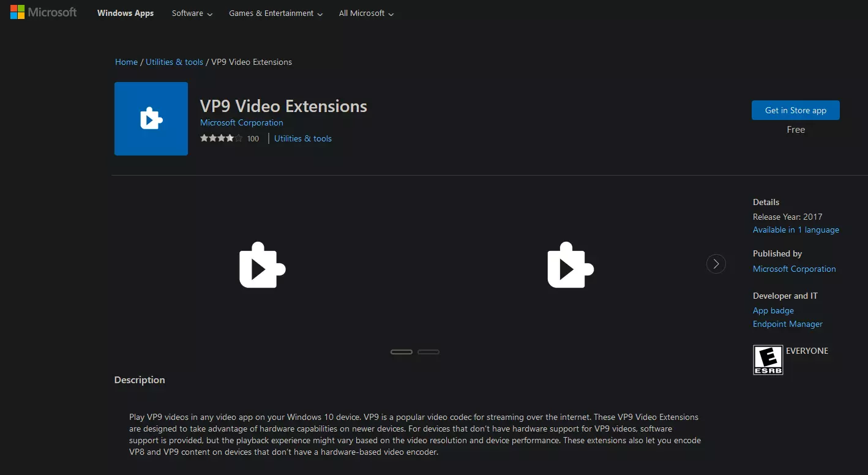Viewport: 868px width, 475px height.
Task: Click the VP9 Video Extensions title
Action: click(x=283, y=106)
